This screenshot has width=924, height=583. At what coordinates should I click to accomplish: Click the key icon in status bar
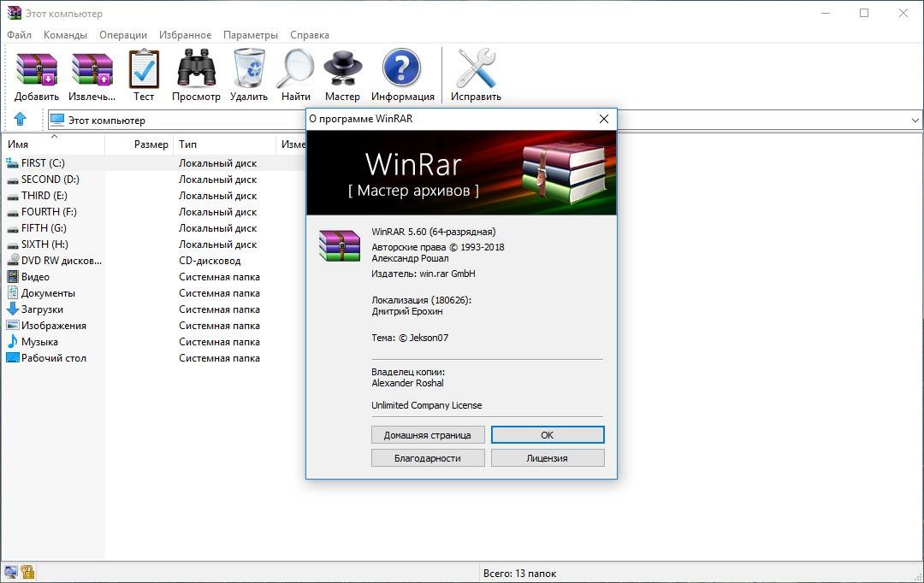(x=27, y=571)
